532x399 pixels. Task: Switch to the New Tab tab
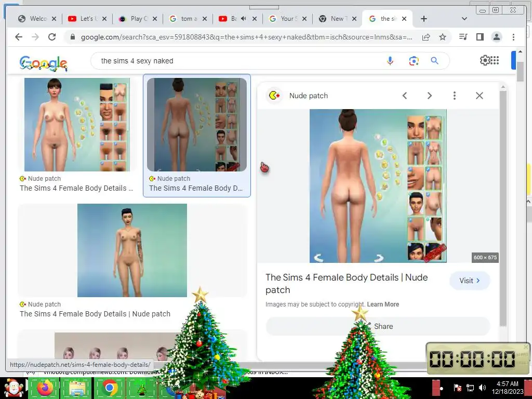[338, 19]
